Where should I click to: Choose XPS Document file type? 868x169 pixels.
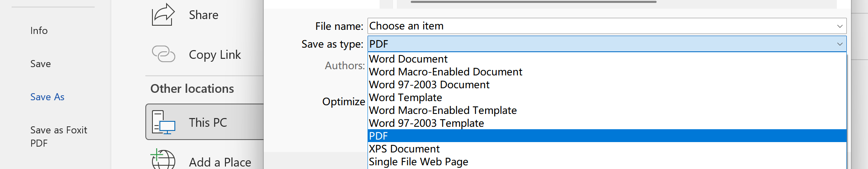607,149
